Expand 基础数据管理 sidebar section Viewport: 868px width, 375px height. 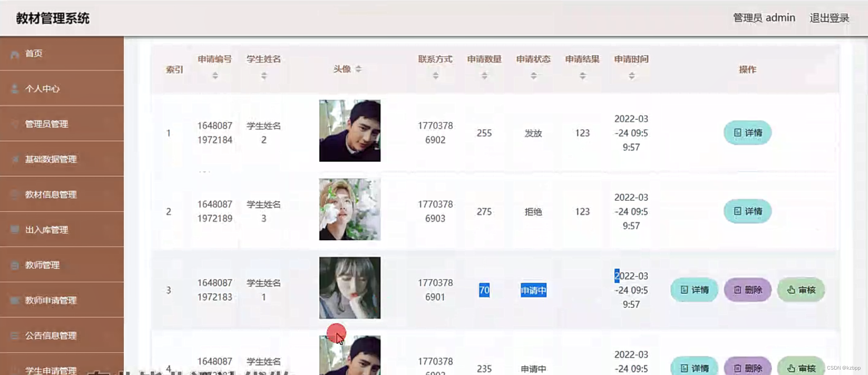[x=62, y=159]
